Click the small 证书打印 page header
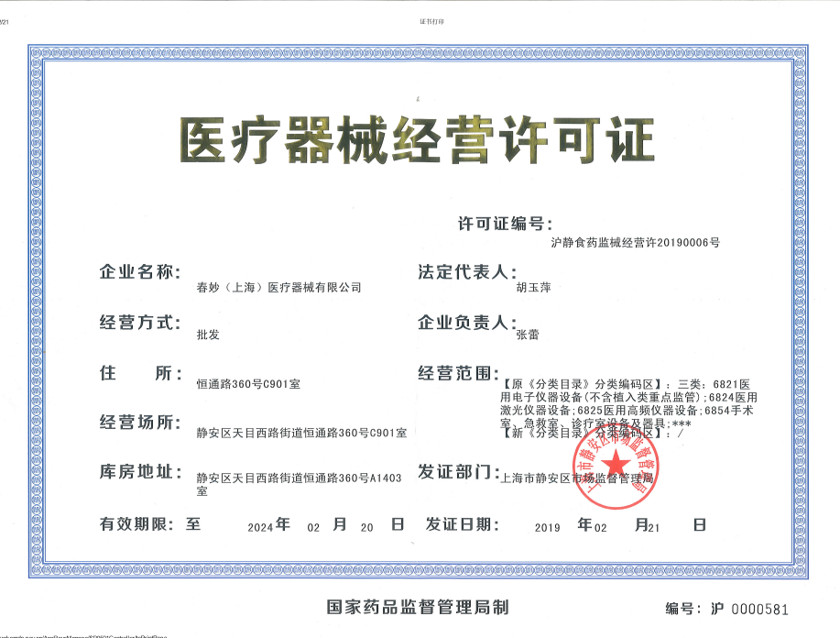Image resolution: width=840 pixels, height=638 pixels. coord(431,21)
